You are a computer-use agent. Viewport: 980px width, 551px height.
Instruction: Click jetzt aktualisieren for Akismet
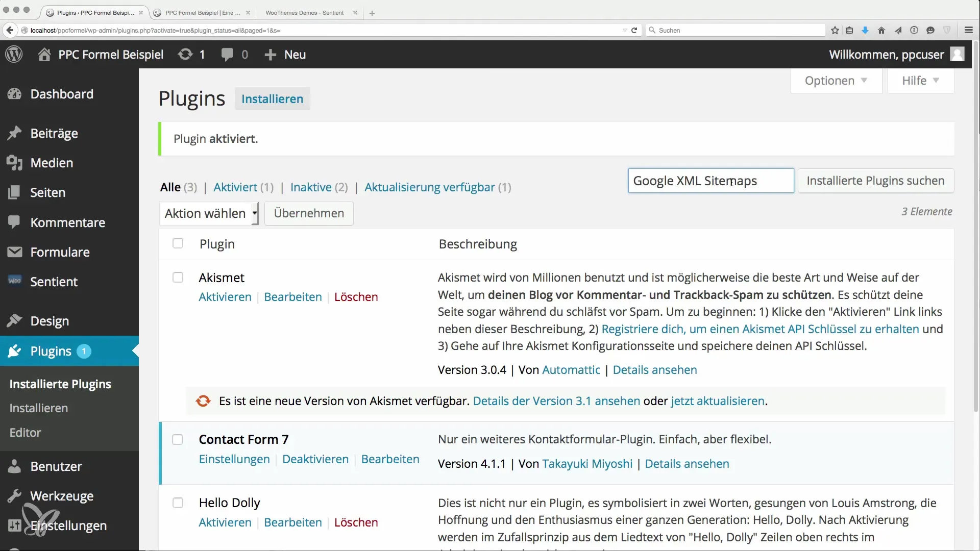(718, 401)
